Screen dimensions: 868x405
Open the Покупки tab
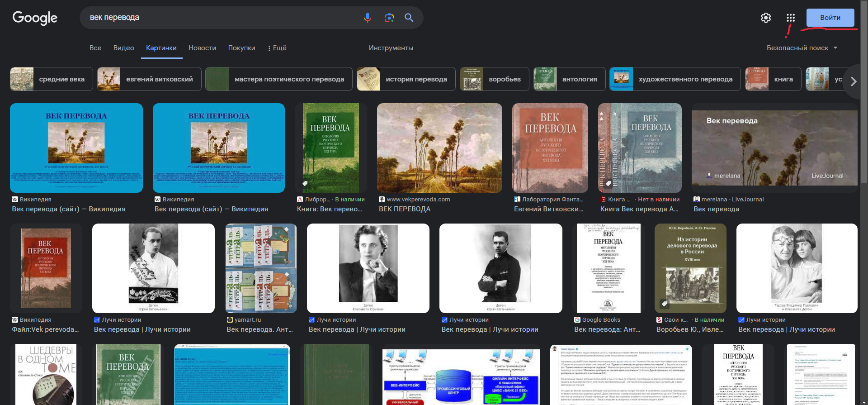pyautogui.click(x=241, y=48)
